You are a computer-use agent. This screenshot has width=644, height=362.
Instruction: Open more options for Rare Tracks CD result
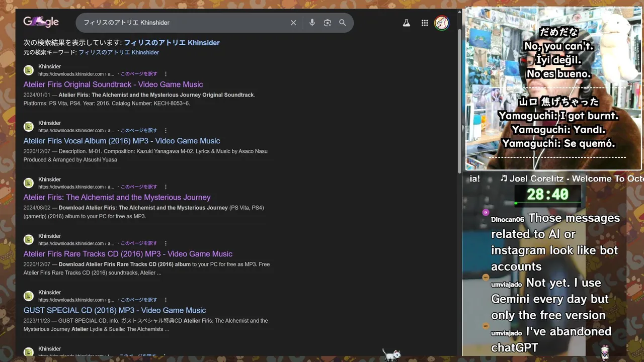166,243
